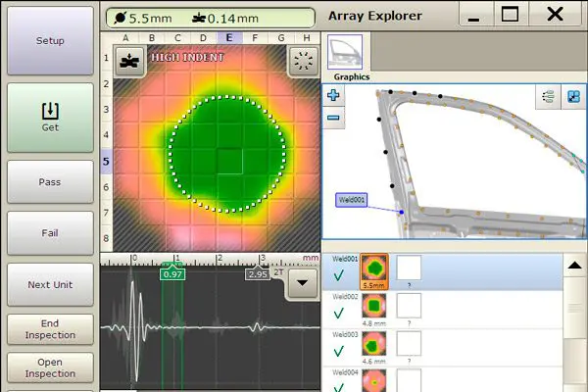Click the indentation icon on weld map
The height and width of the screenshot is (392, 588).
(x=128, y=60)
